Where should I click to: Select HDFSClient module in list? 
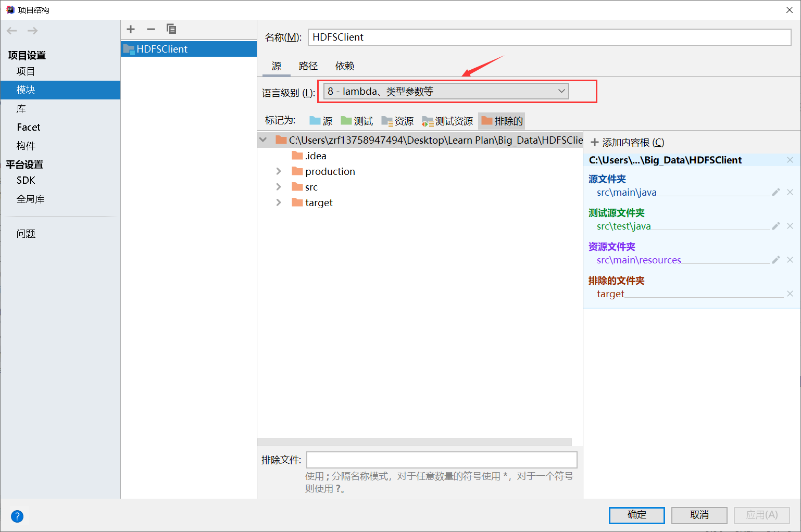pyautogui.click(x=189, y=49)
